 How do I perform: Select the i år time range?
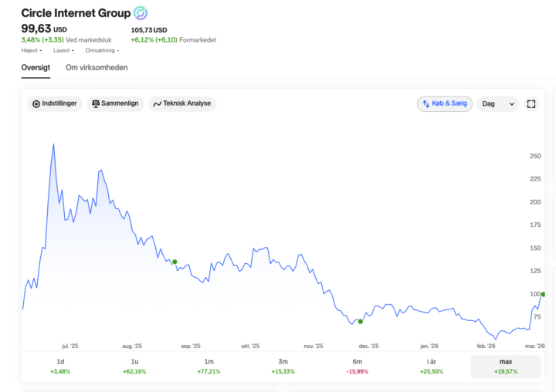click(x=431, y=366)
